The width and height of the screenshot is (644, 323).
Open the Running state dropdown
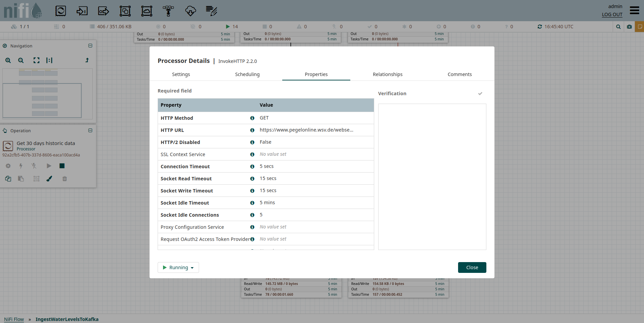click(x=178, y=267)
